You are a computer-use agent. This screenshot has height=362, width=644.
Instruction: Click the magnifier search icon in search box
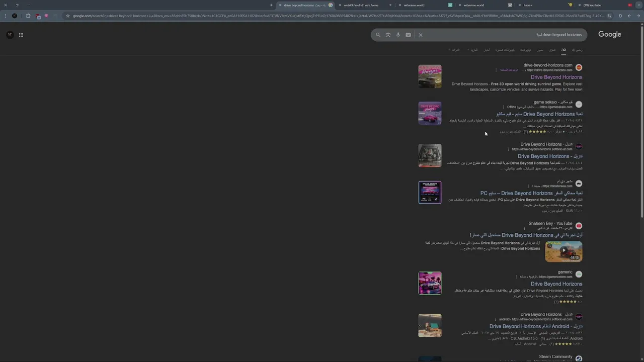click(x=378, y=35)
